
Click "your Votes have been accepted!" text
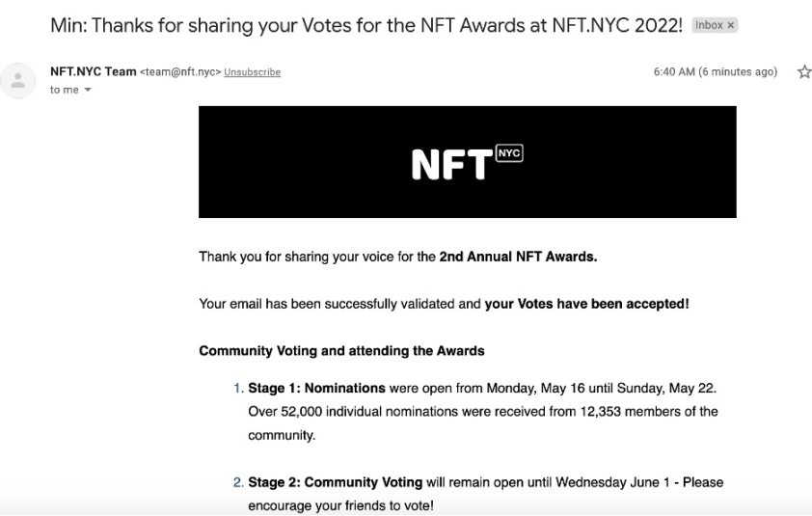point(586,304)
